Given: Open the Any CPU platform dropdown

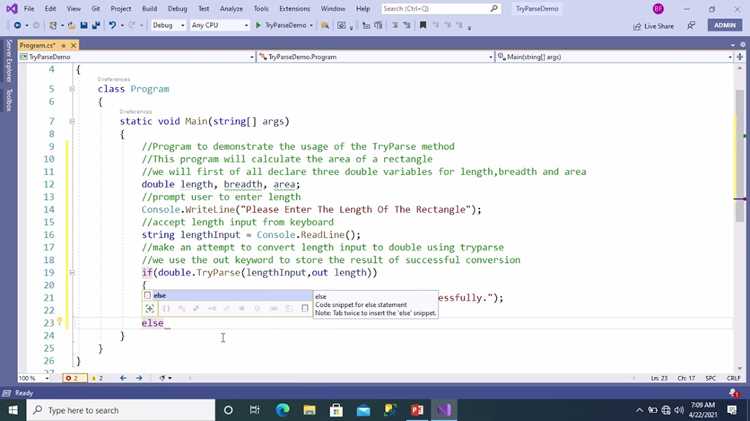Looking at the screenshot, I should (x=220, y=25).
